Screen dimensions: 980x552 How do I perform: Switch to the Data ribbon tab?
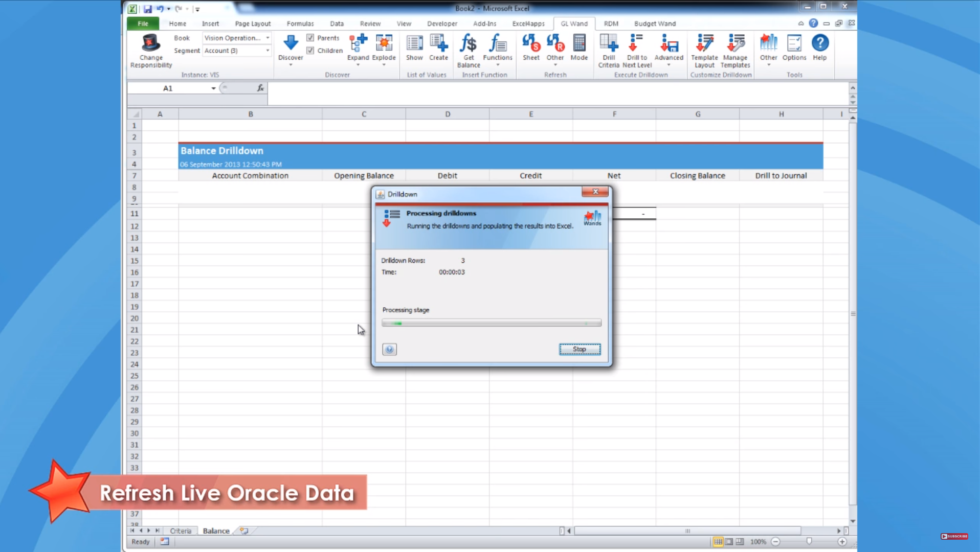click(x=337, y=24)
